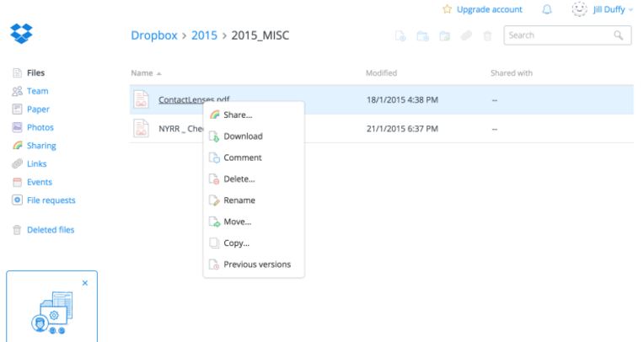Viewport: 644px width, 342px height.
Task: Click the 18/1/2015 4:38 PM date
Action: pos(402,99)
